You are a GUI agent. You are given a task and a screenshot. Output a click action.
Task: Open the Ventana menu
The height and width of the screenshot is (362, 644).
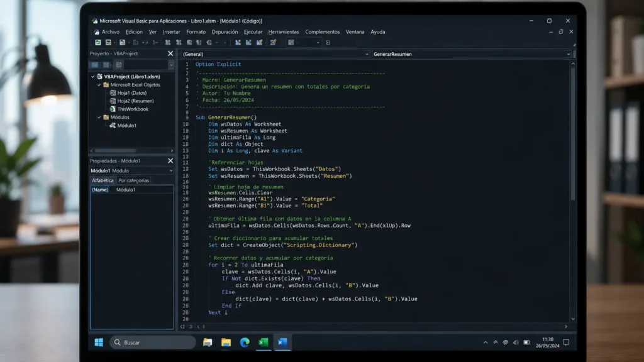pyautogui.click(x=355, y=31)
